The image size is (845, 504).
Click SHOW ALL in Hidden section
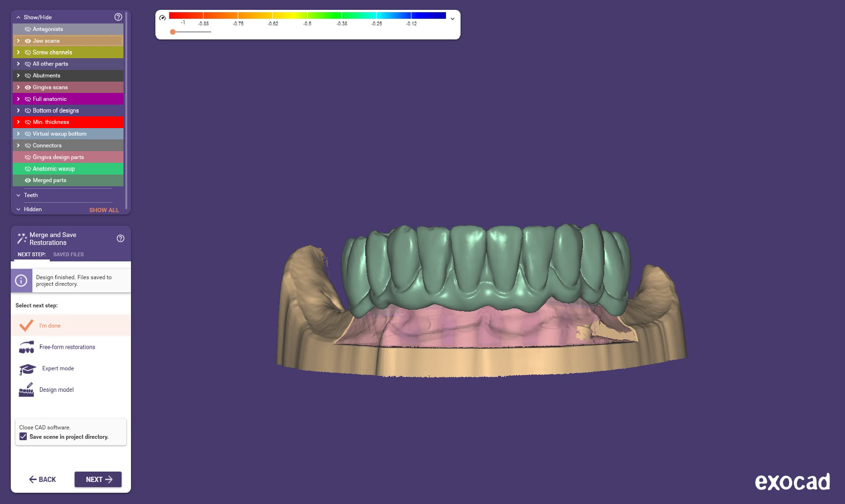tap(104, 210)
